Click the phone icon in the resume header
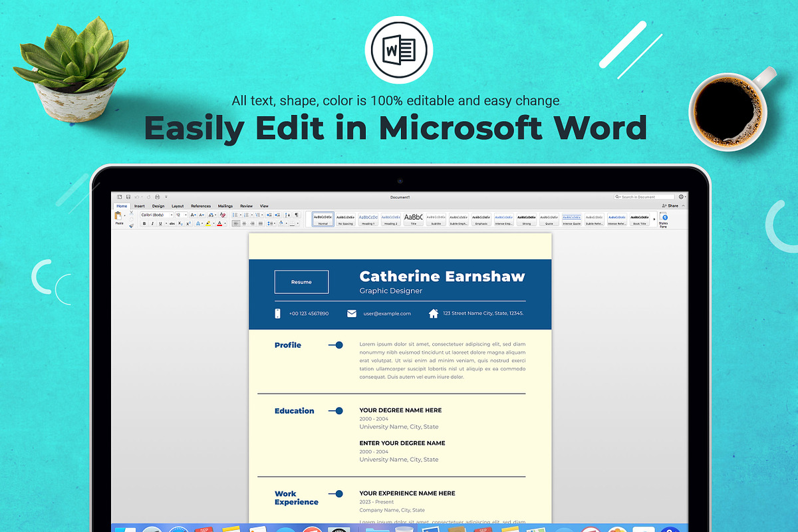Viewport: 798px width, 532px height. pos(278,313)
